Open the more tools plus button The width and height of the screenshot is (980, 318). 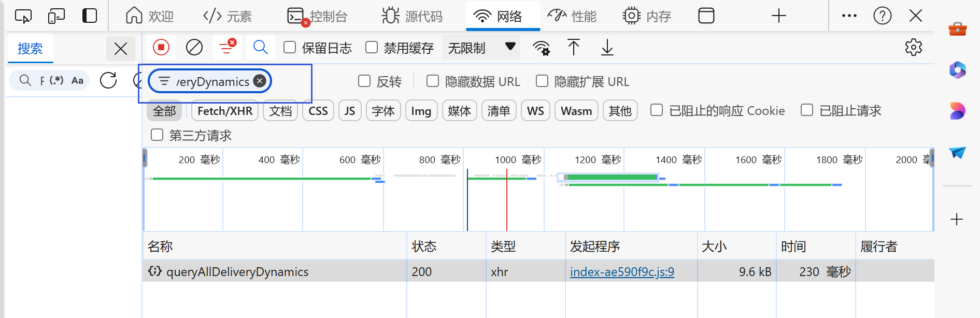point(778,16)
